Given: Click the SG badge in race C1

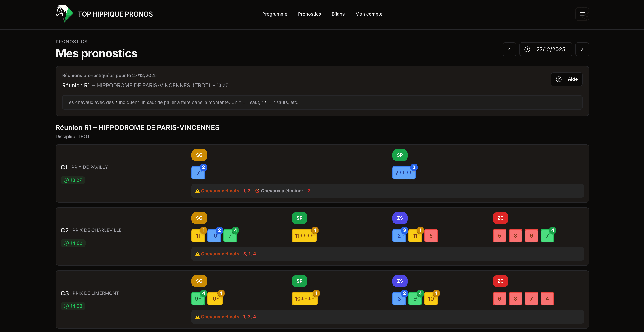Looking at the screenshot, I should (199, 155).
